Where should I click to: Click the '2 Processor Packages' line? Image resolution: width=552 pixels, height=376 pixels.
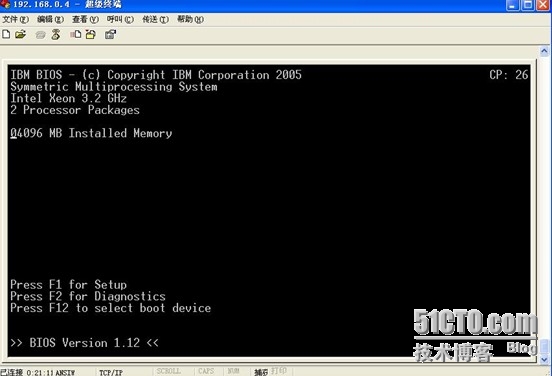click(x=75, y=110)
